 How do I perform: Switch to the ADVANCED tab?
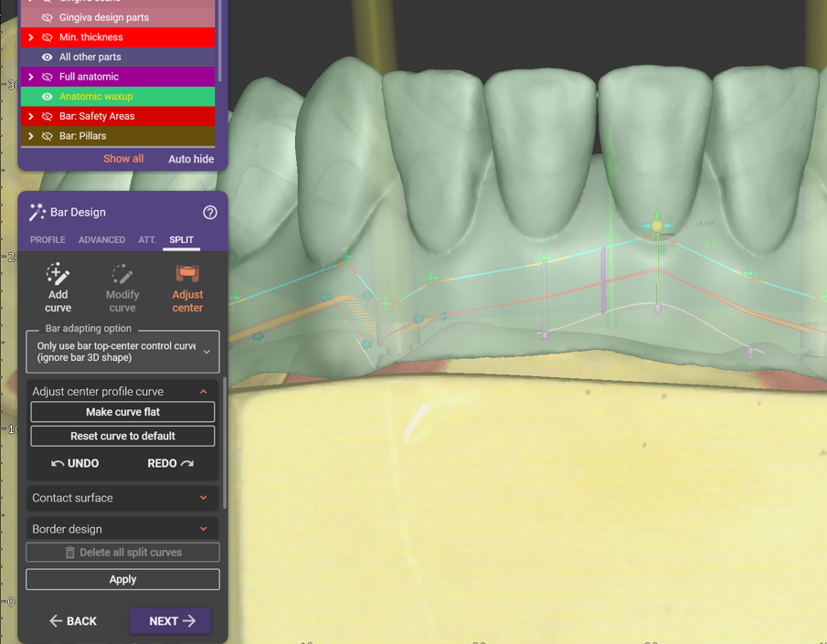(x=101, y=239)
